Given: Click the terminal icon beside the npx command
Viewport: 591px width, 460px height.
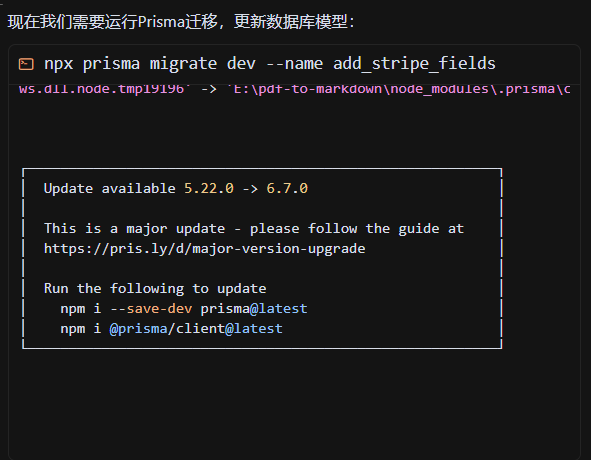Looking at the screenshot, I should (26, 64).
